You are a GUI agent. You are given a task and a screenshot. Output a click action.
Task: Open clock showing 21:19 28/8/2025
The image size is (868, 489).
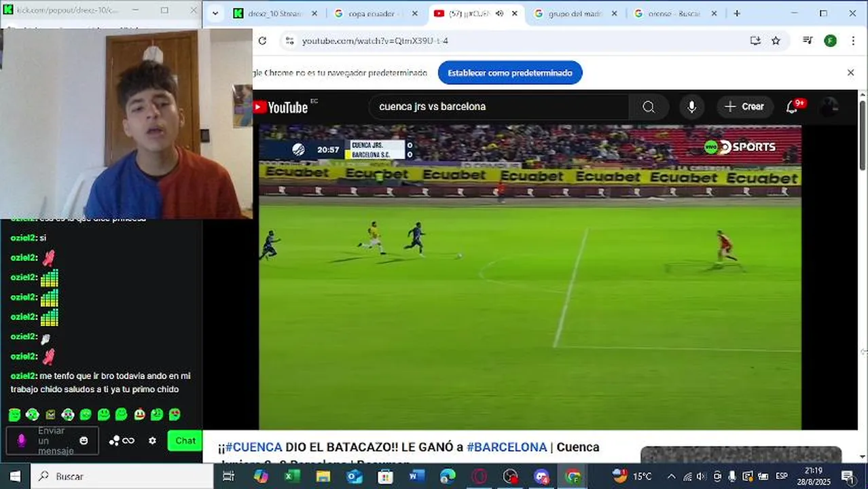coord(814,476)
